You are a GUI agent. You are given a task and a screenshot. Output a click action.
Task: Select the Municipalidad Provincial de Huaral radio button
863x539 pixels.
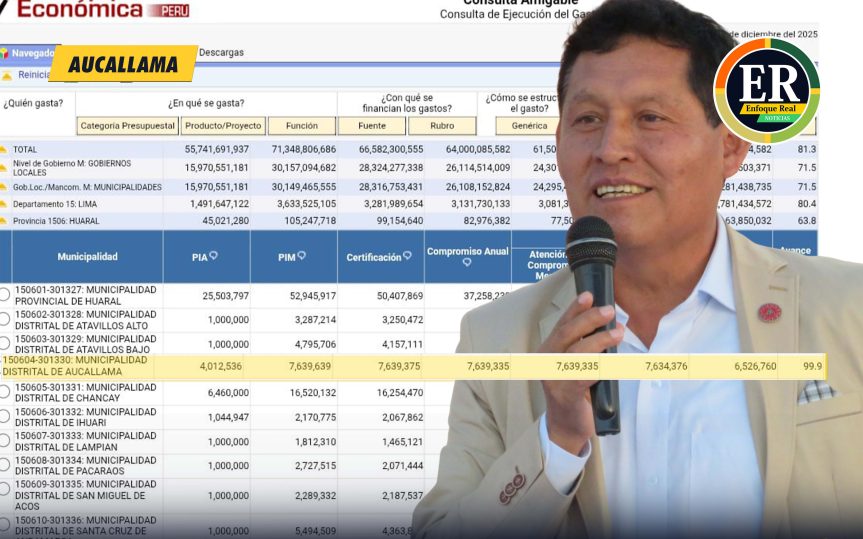(4, 295)
